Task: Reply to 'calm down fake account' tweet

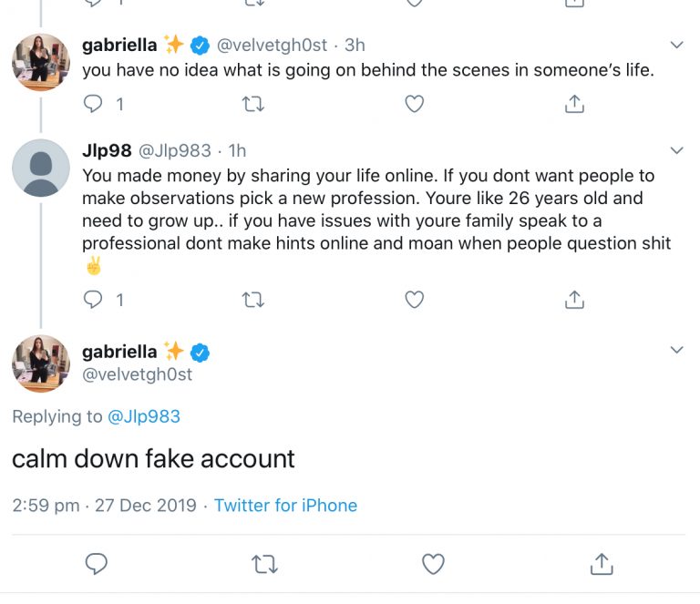Action: point(96,564)
